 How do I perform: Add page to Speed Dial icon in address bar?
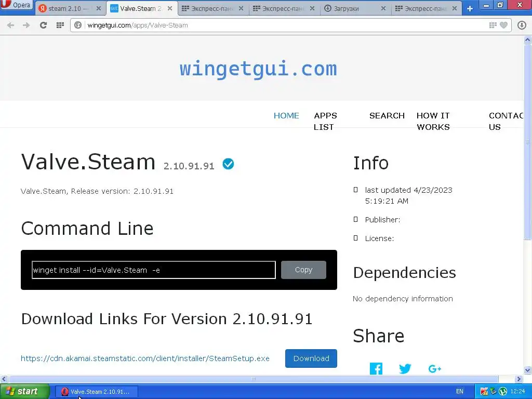tap(493, 25)
